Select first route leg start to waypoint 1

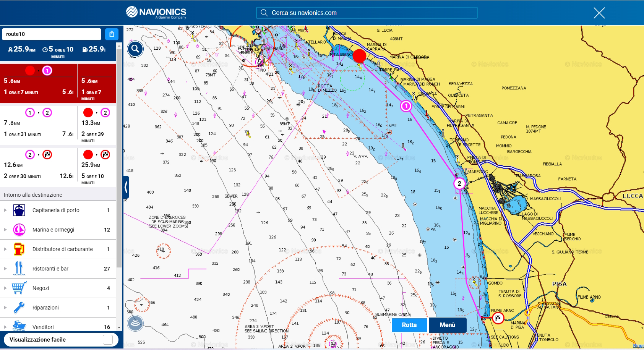coord(39,83)
